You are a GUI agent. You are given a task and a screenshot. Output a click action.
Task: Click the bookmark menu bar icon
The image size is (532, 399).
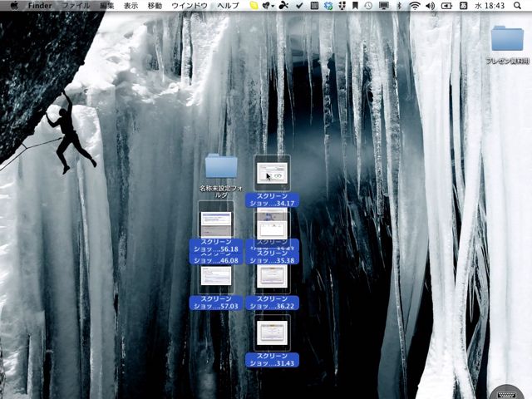point(355,6)
